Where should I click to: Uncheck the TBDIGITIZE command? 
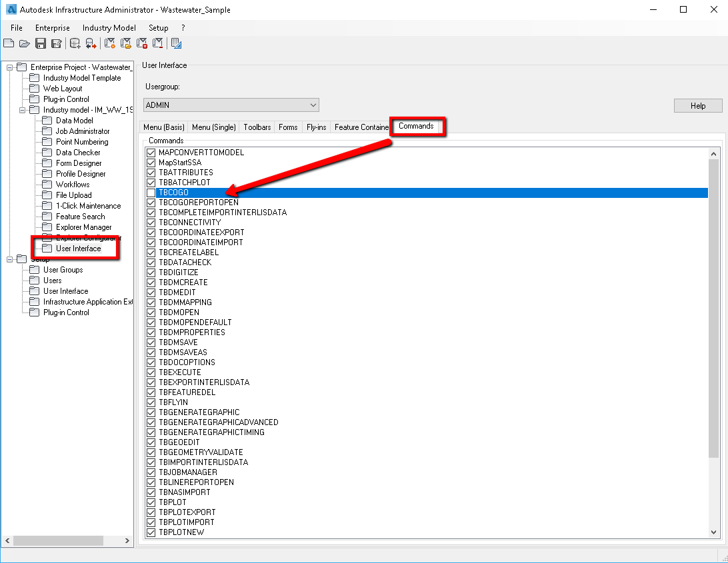150,272
